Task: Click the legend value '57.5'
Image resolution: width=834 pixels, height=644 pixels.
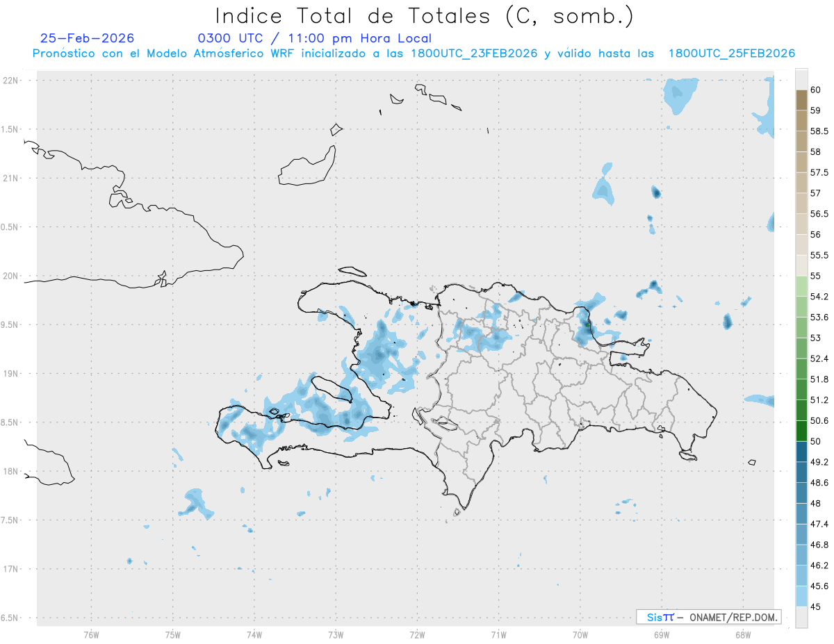Action: (819, 172)
